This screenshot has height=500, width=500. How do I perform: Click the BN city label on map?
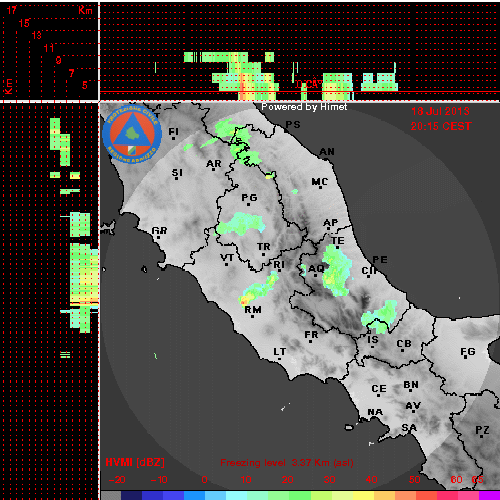tap(411, 385)
